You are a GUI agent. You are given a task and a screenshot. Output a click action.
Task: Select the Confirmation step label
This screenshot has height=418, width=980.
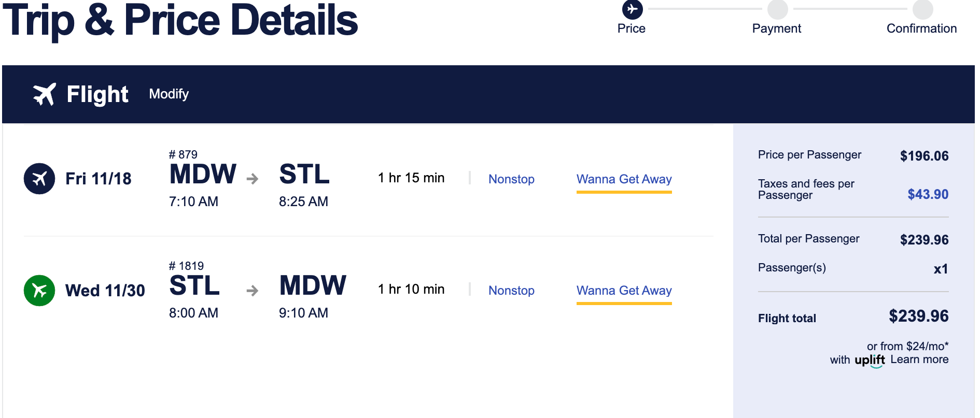click(x=921, y=28)
